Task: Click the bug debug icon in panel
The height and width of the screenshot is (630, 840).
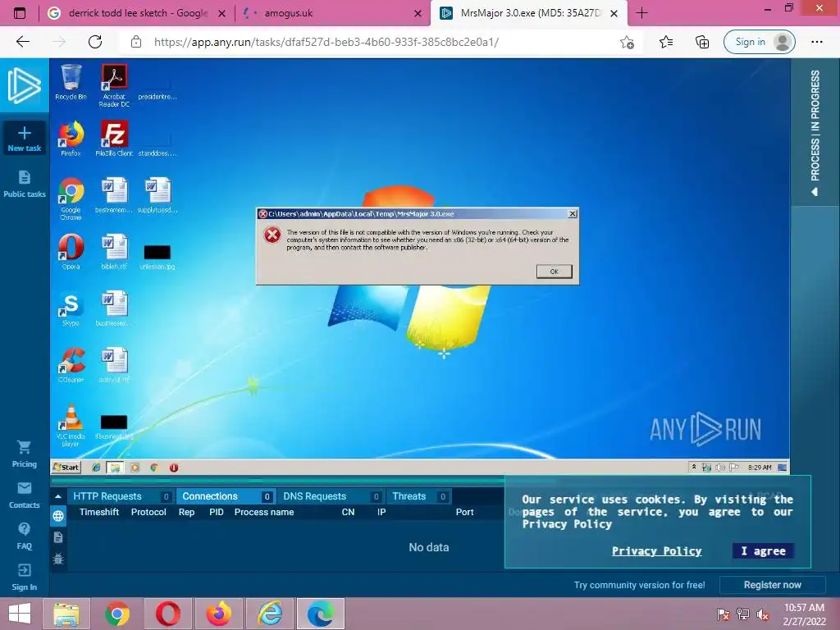Action: (58, 559)
